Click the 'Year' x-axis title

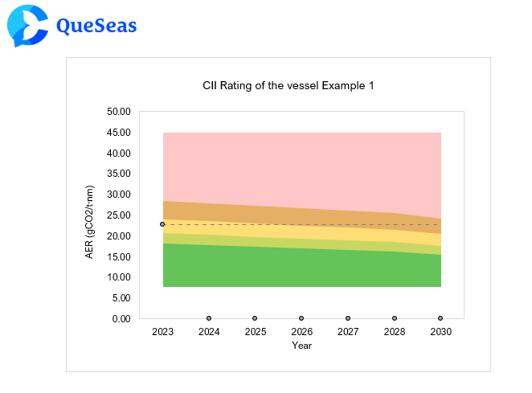coord(301,346)
